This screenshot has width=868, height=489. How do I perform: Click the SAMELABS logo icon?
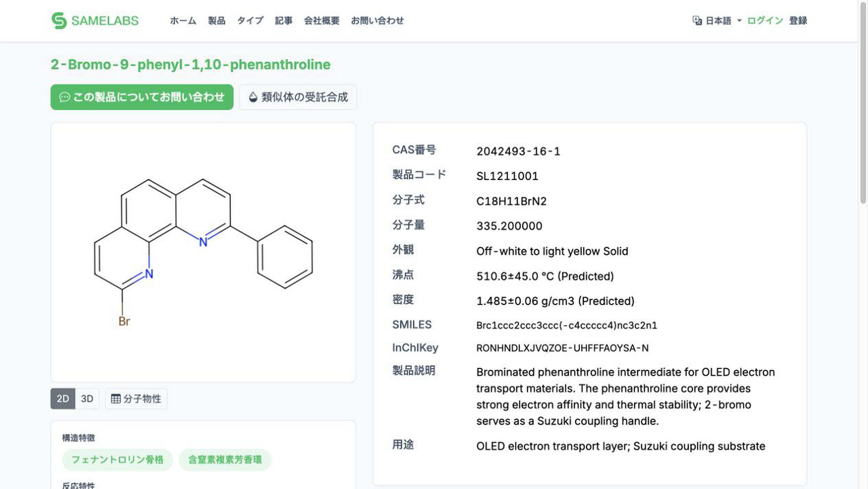click(x=59, y=21)
